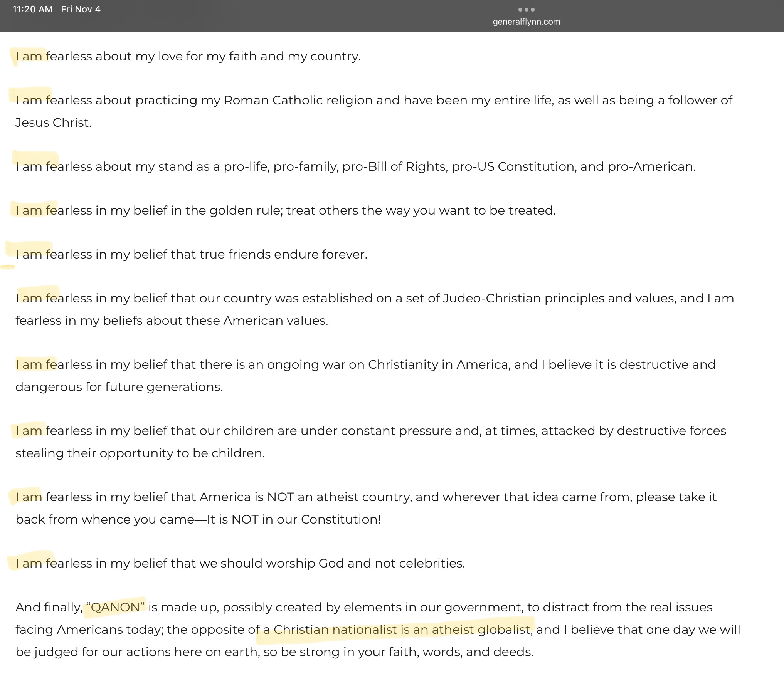Click the text "It is NOT in our Constitution!"
The image size is (784, 675).
tap(294, 519)
